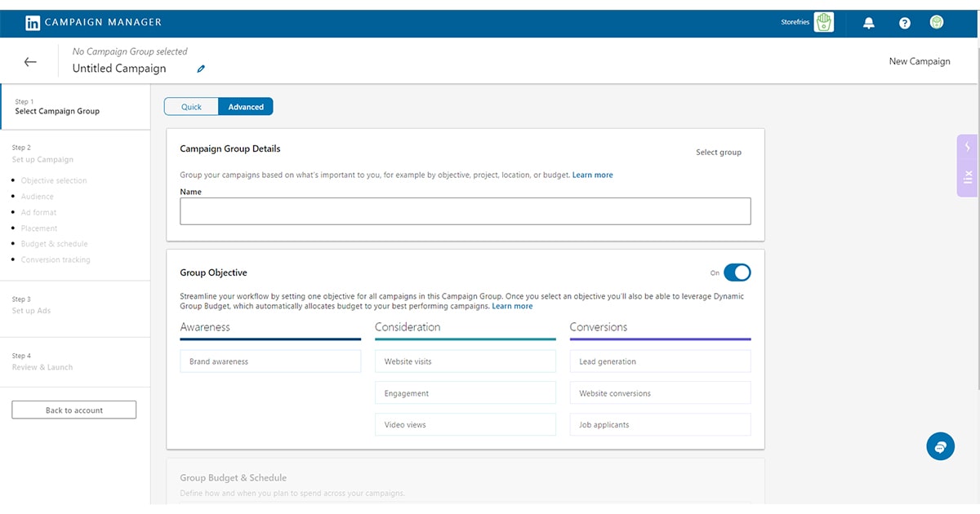This screenshot has width=980, height=514.
Task: Open the help question mark icon
Action: click(x=905, y=23)
